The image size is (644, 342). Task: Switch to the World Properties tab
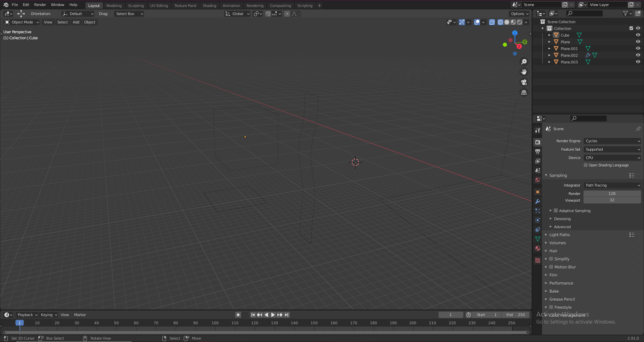pyautogui.click(x=538, y=180)
